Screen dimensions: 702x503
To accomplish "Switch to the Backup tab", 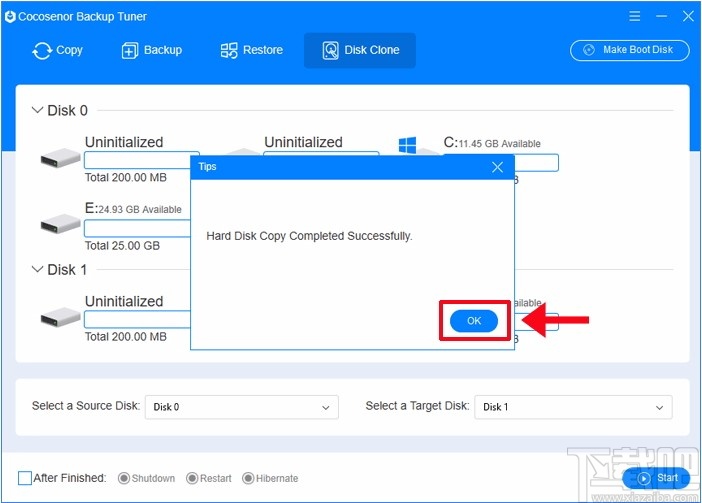I will [152, 50].
